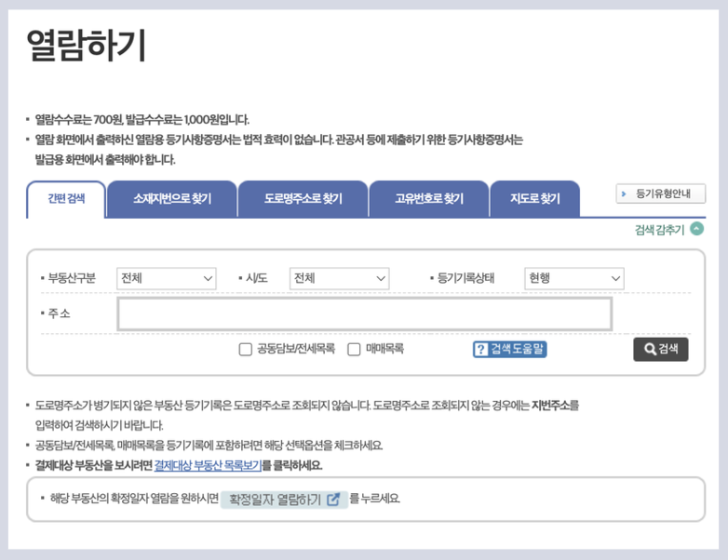Click bold 지번주소를 text in notice
Viewport: 728px width, 560px height.
click(555, 406)
